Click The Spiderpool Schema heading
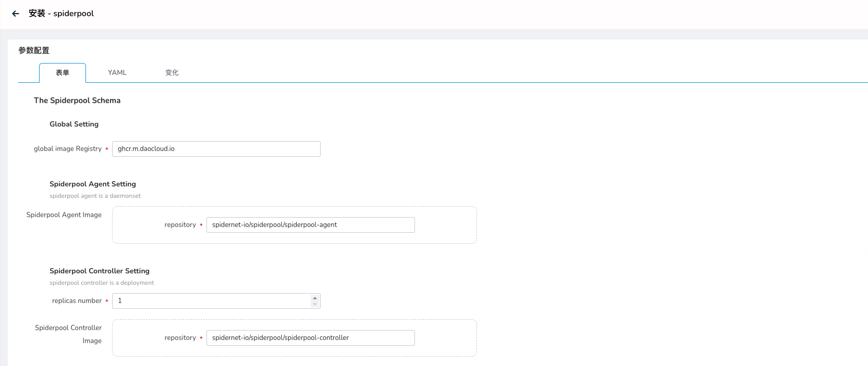Screen dimensions: 868x366 [x=77, y=100]
